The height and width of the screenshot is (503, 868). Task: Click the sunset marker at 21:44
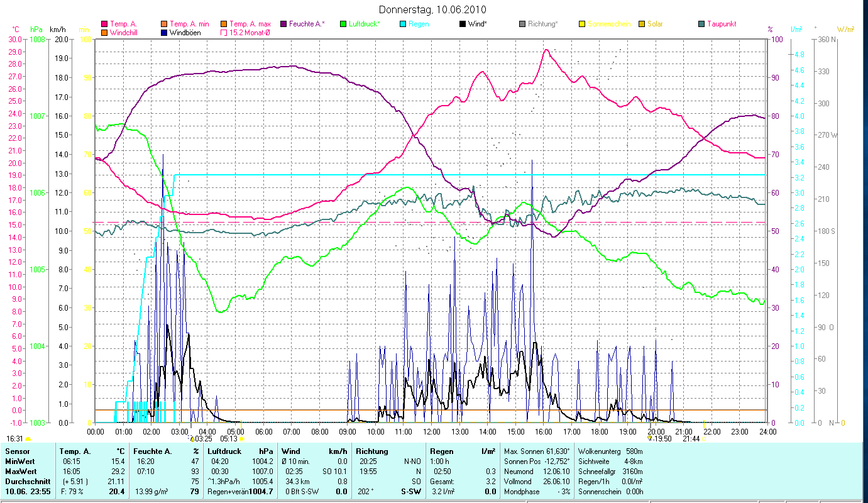coord(705,439)
